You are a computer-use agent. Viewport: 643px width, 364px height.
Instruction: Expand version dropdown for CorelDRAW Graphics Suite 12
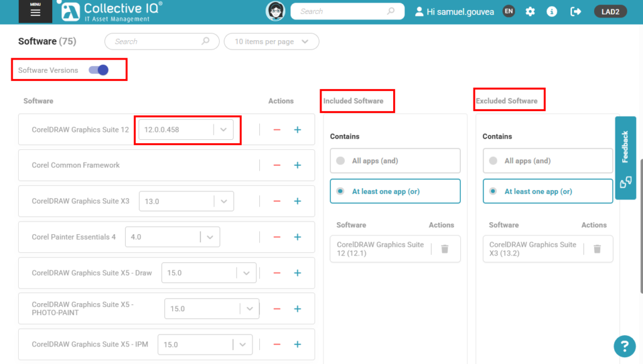tap(225, 130)
